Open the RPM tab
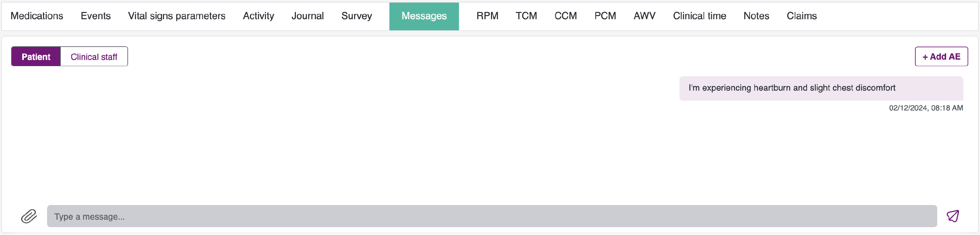Viewport: 980px width, 235px height. (487, 16)
